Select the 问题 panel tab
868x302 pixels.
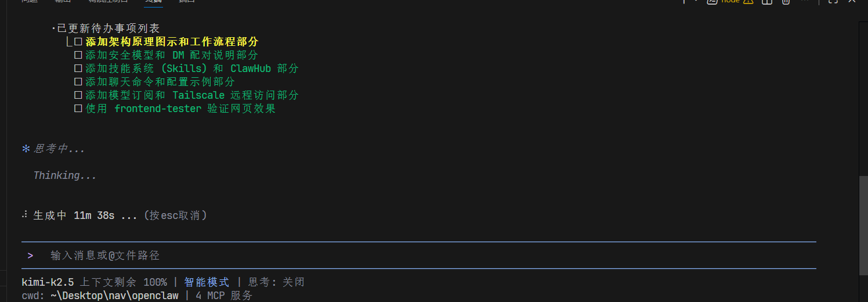[x=29, y=2]
